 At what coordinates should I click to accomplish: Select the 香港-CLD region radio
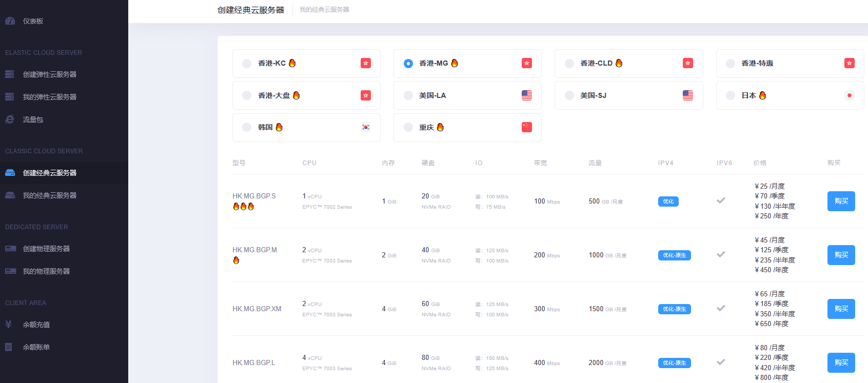coord(569,64)
